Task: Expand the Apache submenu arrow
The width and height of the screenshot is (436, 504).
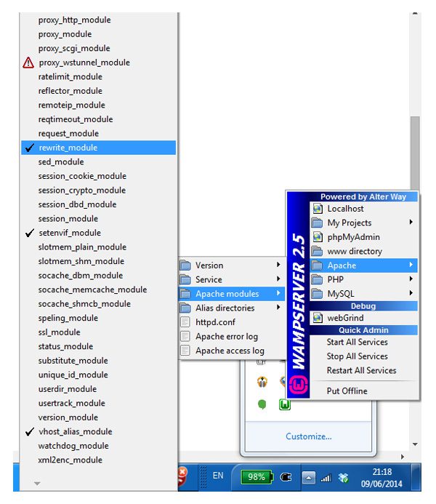Action: tap(411, 265)
